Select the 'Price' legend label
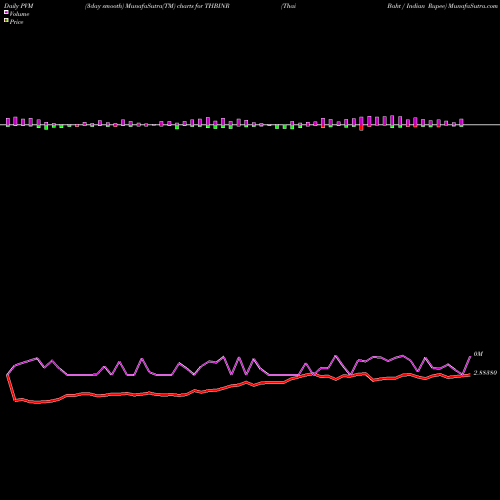The height and width of the screenshot is (500, 500). (x=16, y=22)
